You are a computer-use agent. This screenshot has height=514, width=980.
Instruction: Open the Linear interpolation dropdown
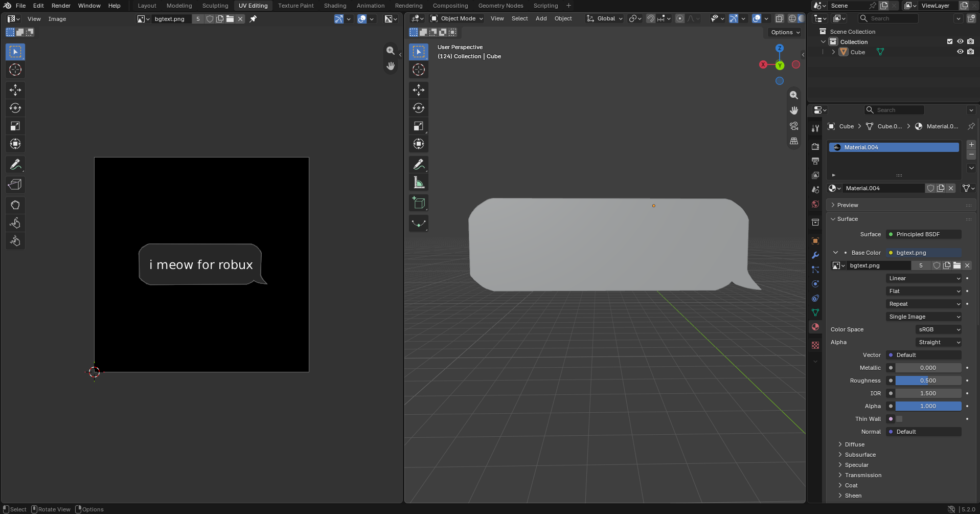[924, 278]
